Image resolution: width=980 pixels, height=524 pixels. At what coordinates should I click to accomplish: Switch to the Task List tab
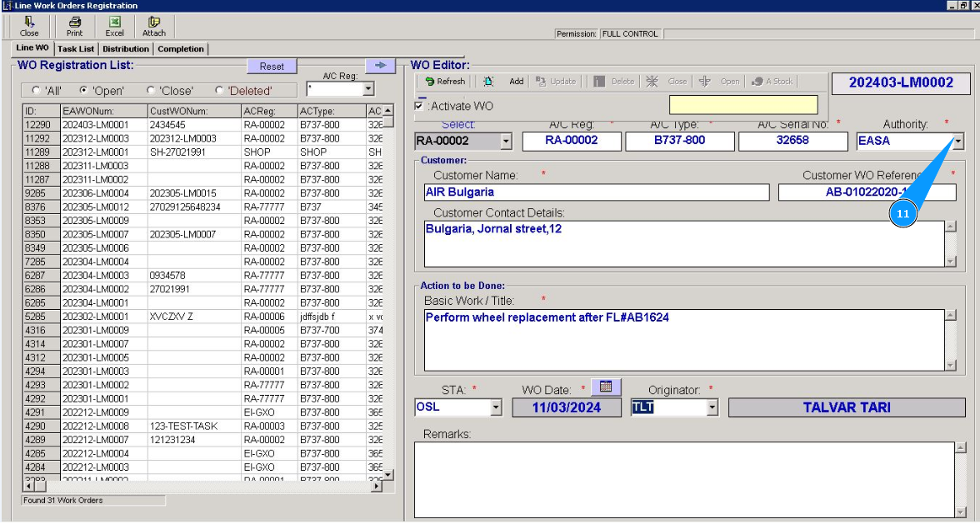76,49
